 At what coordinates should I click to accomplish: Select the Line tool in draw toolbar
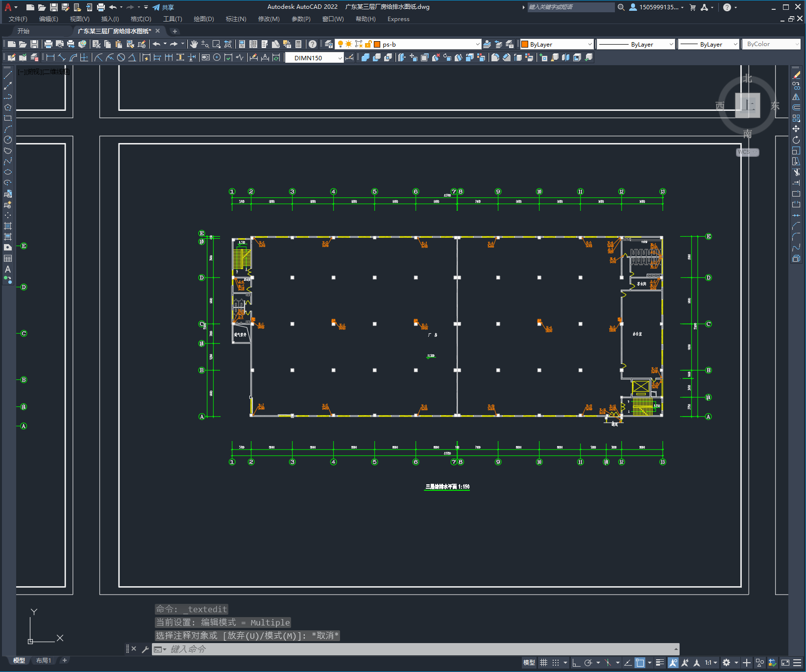[x=8, y=75]
